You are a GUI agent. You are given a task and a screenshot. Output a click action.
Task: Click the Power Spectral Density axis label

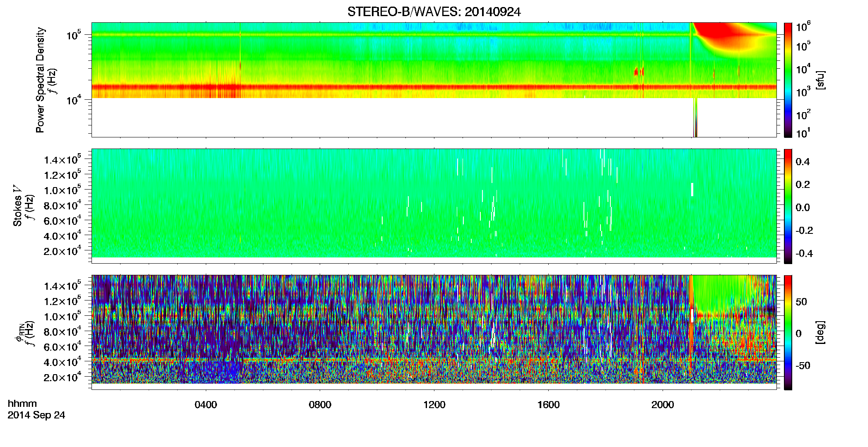tap(40, 80)
